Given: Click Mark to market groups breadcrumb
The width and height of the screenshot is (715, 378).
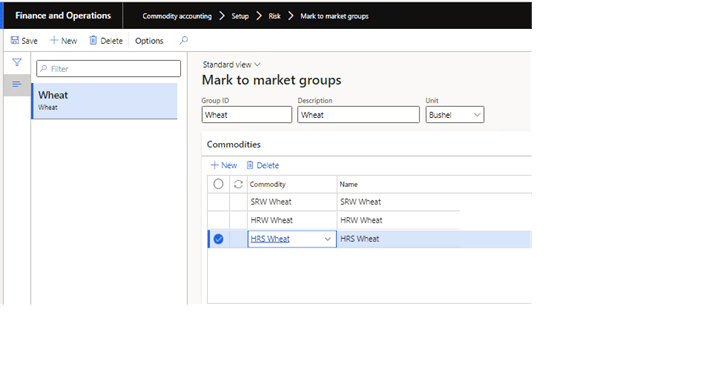Looking at the screenshot, I should (x=334, y=16).
